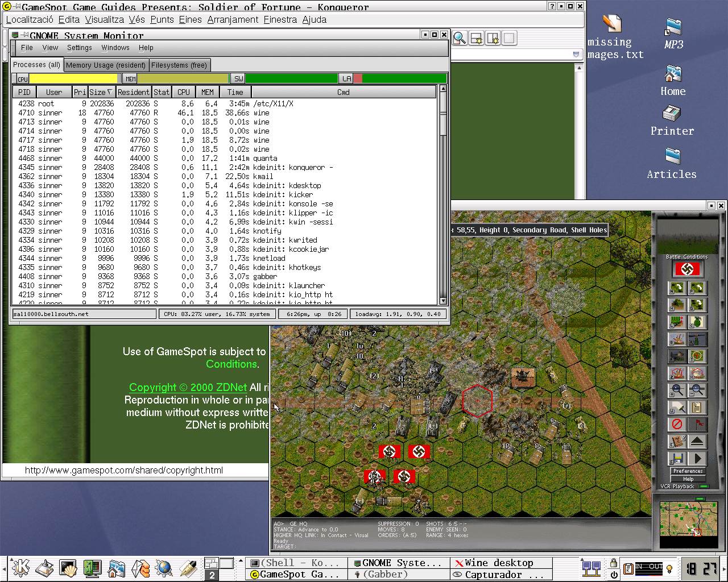Click the Time column header
Image resolution: width=728 pixels, height=582 pixels.
pos(235,92)
